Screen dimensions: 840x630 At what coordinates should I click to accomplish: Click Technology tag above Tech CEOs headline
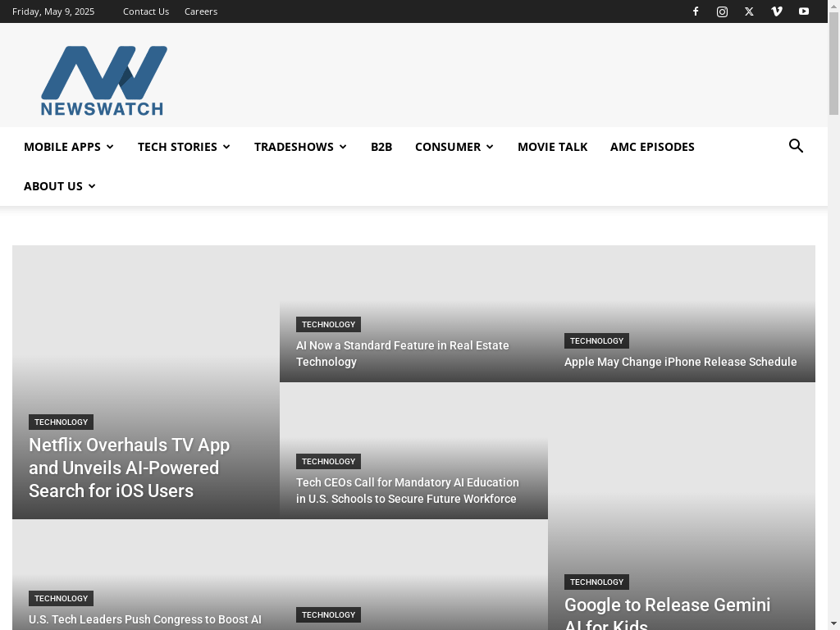click(x=328, y=462)
